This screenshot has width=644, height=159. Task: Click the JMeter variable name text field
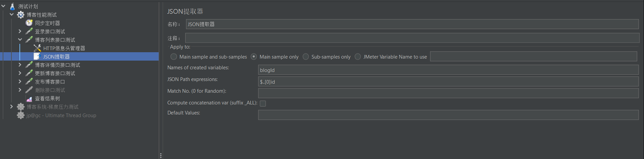pyautogui.click(x=534, y=56)
